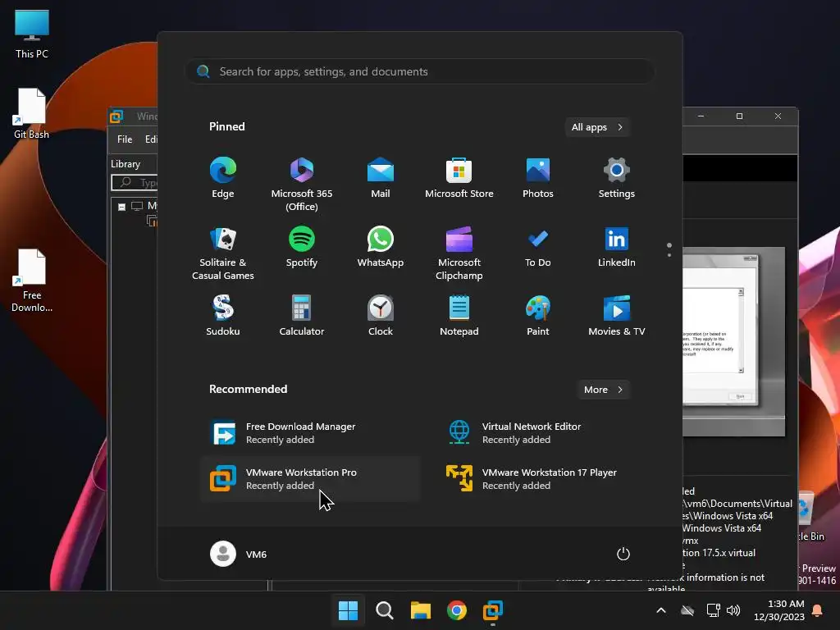The height and width of the screenshot is (630, 840).
Task: Open Microsoft Store from pinned apps
Action: point(459,178)
